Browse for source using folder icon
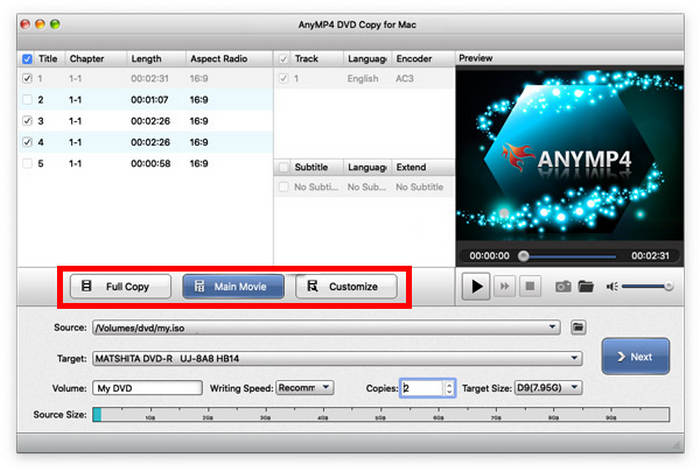The image size is (700, 472). point(578,327)
